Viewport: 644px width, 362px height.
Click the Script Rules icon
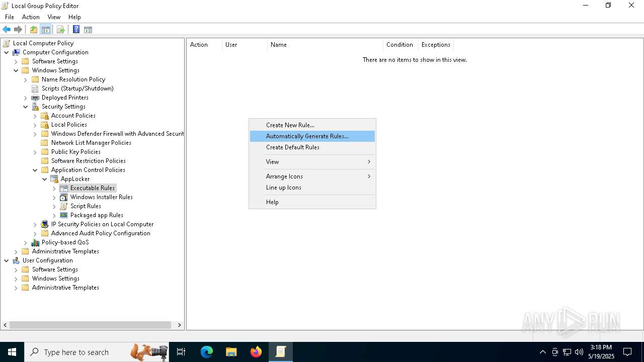[64, 206]
